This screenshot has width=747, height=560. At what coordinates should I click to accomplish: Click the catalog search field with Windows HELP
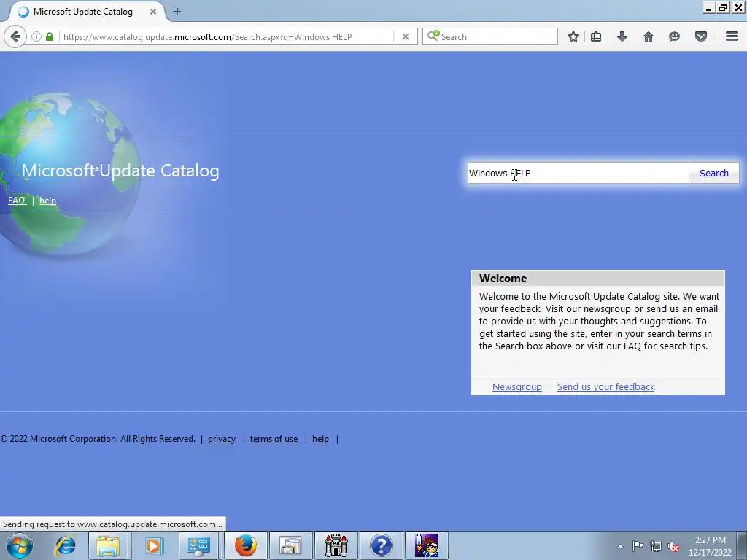coord(578,173)
